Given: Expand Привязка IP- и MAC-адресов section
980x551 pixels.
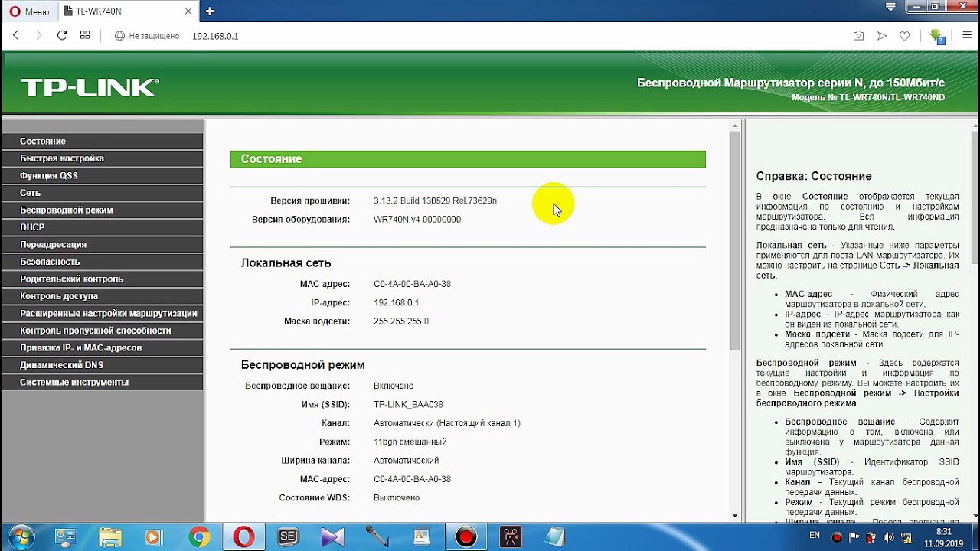Looking at the screenshot, I should [x=103, y=348].
